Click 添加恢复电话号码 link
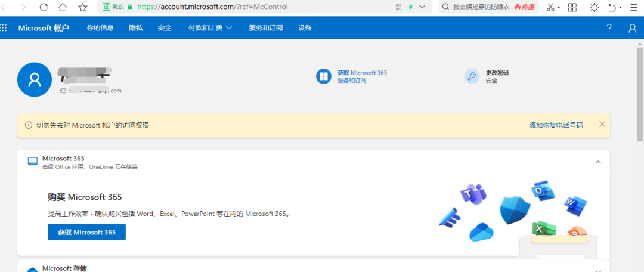 (556, 125)
